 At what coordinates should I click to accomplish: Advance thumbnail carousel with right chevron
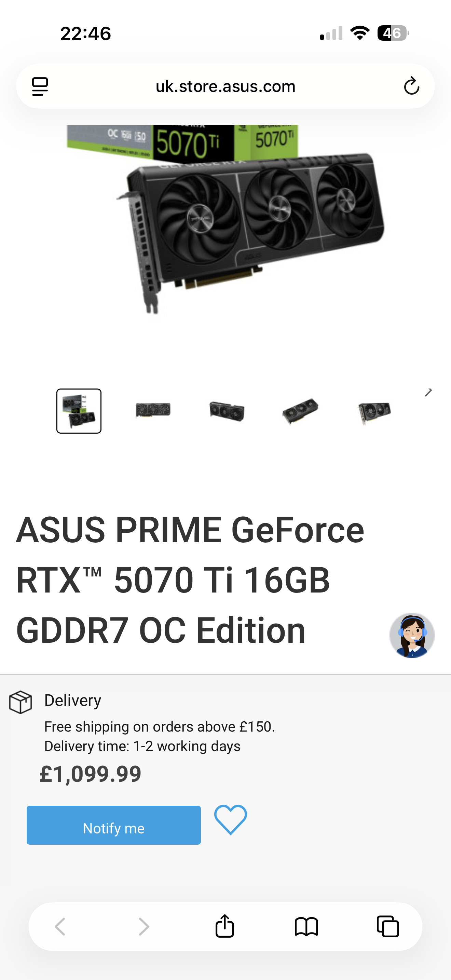428,392
